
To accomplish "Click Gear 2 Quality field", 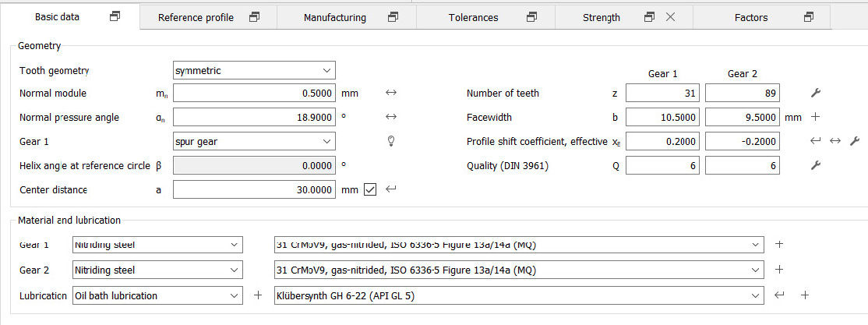I will (743, 165).
